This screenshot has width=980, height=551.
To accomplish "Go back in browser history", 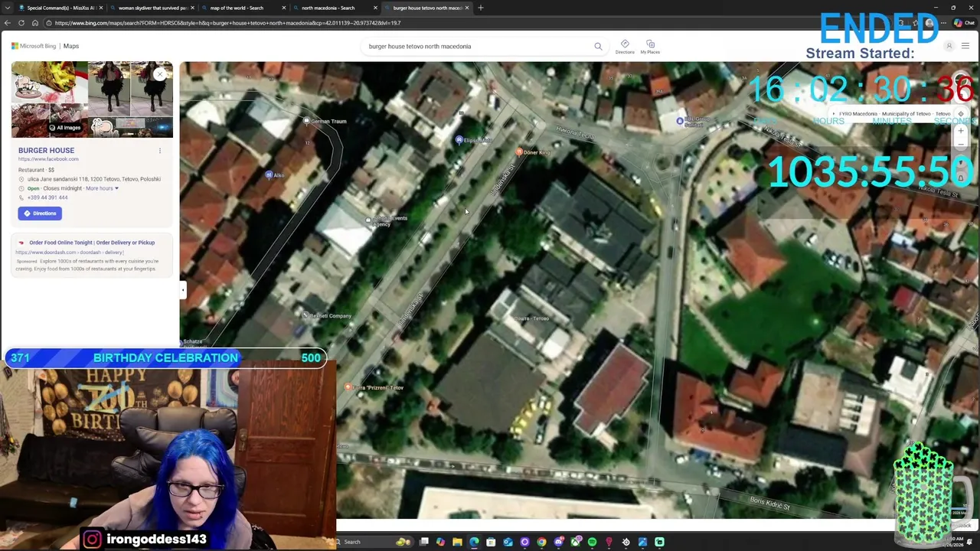I will point(7,23).
